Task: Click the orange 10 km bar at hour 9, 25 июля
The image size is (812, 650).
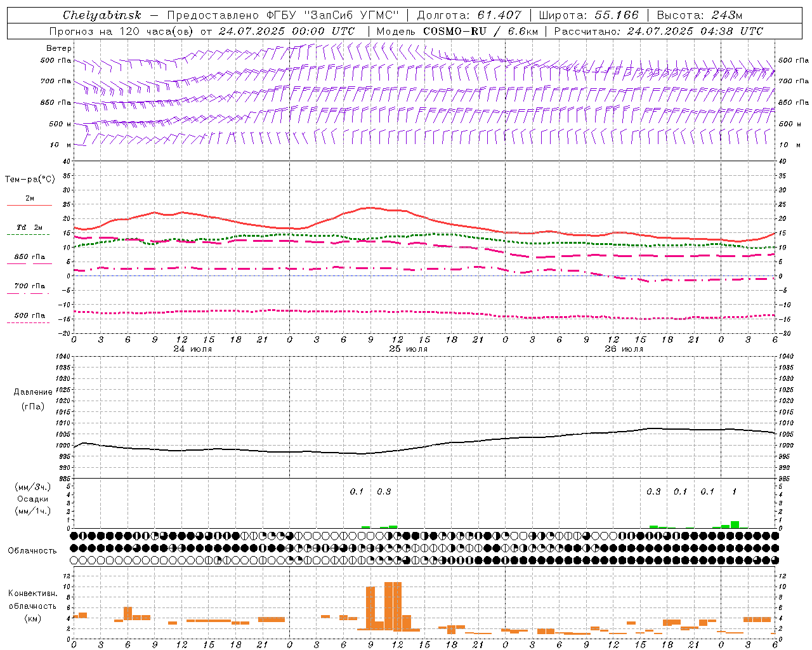Action: coord(370,608)
